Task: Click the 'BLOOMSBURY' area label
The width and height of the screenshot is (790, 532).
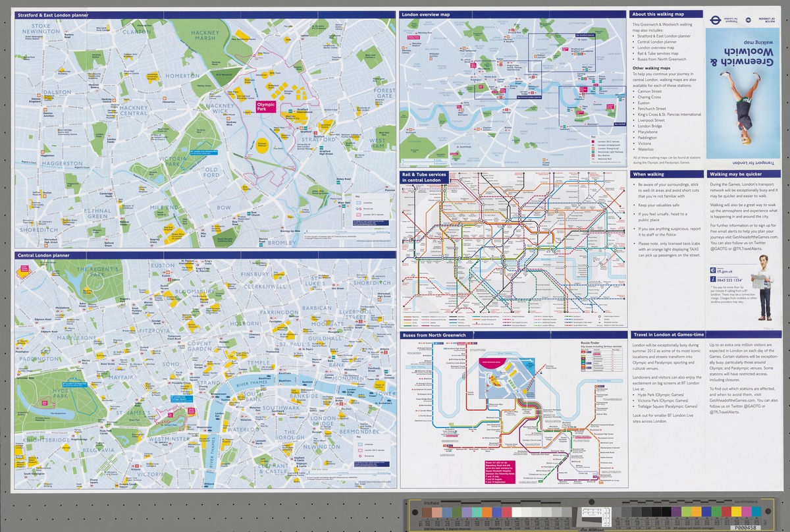Action: tap(197, 290)
